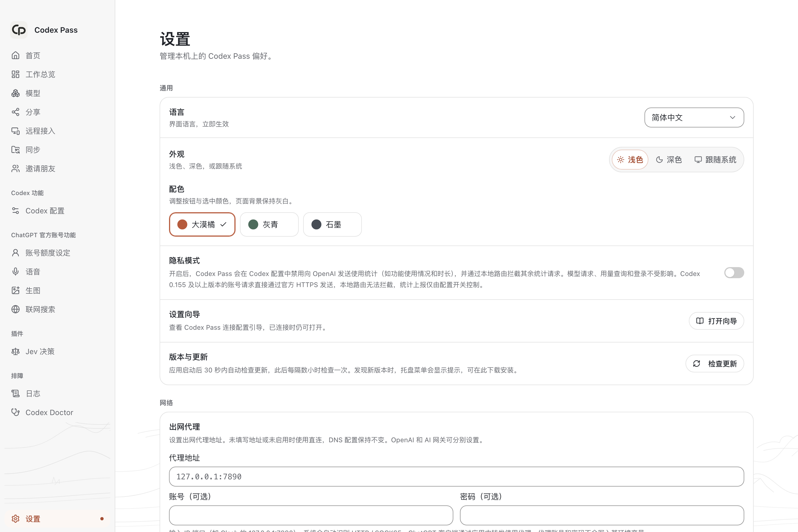Choose the 灰青 color theme
Image resolution: width=798 pixels, height=532 pixels.
click(x=269, y=224)
